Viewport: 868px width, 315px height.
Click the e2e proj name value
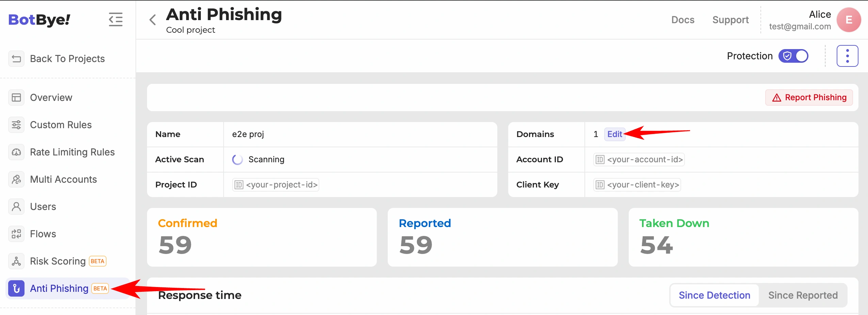(248, 134)
